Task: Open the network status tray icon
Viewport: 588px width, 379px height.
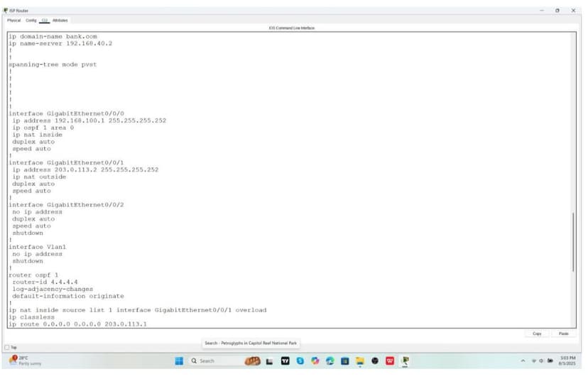Action: coord(533,361)
